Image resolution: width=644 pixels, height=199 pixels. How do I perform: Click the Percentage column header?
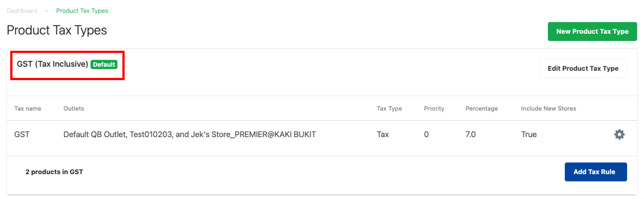click(482, 109)
